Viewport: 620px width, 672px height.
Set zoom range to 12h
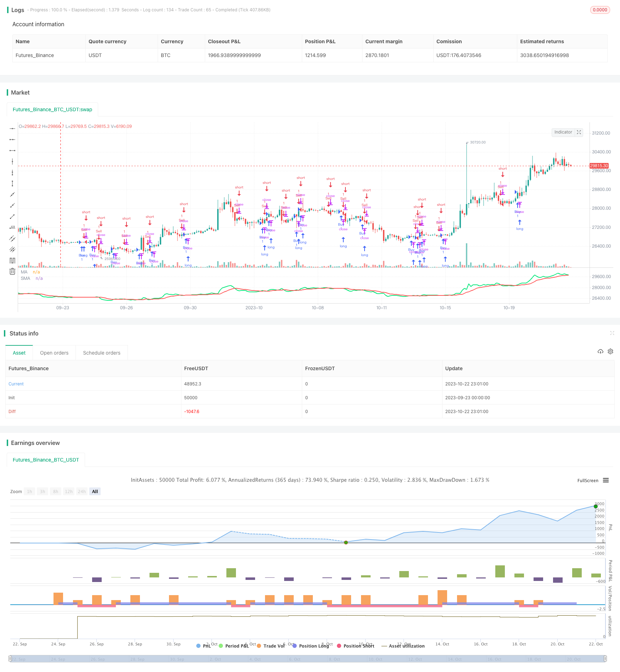(69, 491)
